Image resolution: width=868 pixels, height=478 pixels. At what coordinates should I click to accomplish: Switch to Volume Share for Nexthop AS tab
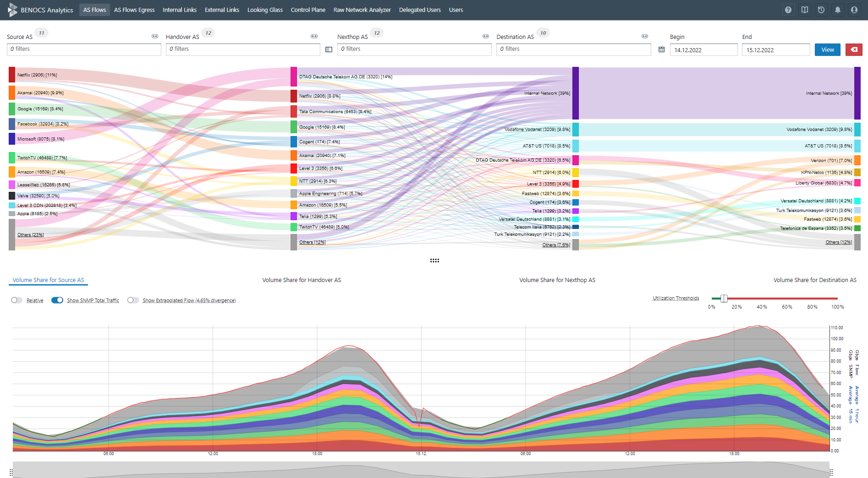point(557,280)
